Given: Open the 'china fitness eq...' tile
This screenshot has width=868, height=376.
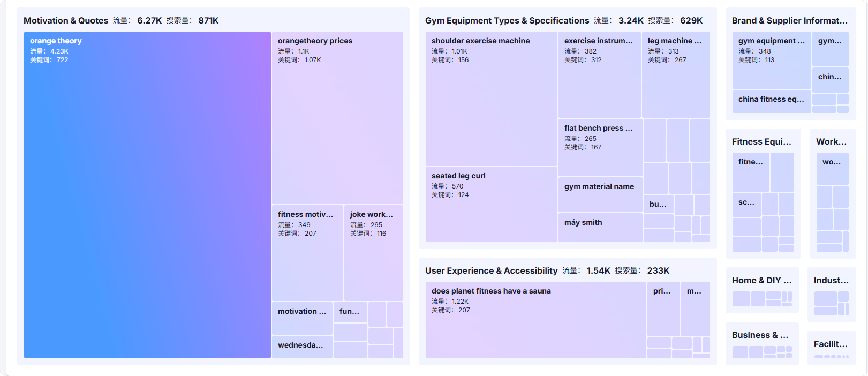Looking at the screenshot, I should coord(771,101).
